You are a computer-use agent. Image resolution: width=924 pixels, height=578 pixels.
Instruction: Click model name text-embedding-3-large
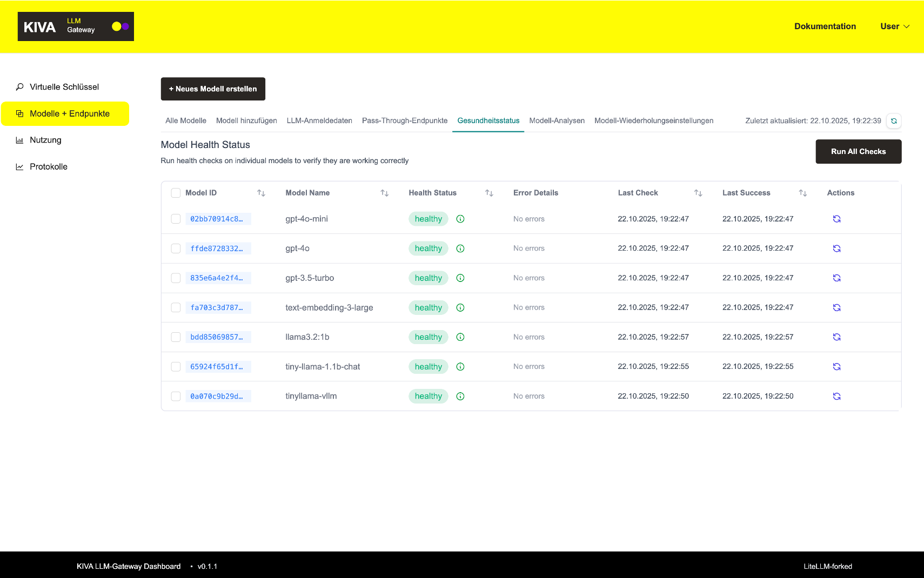(329, 307)
